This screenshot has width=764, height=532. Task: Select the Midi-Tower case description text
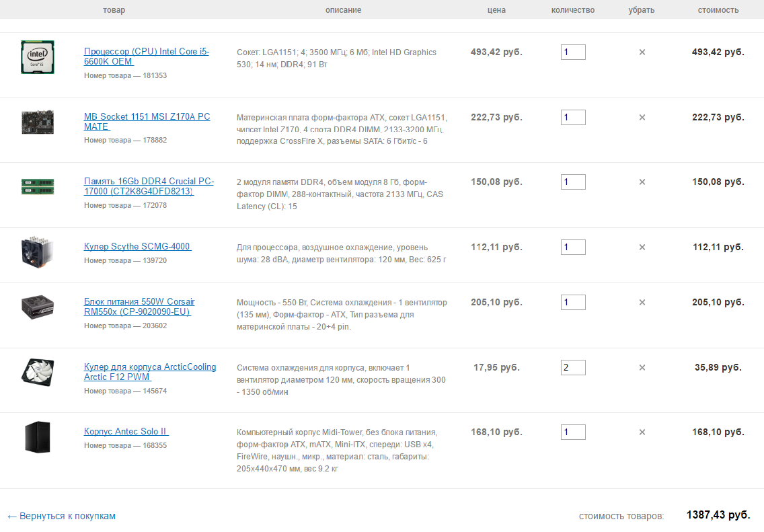pos(337,451)
